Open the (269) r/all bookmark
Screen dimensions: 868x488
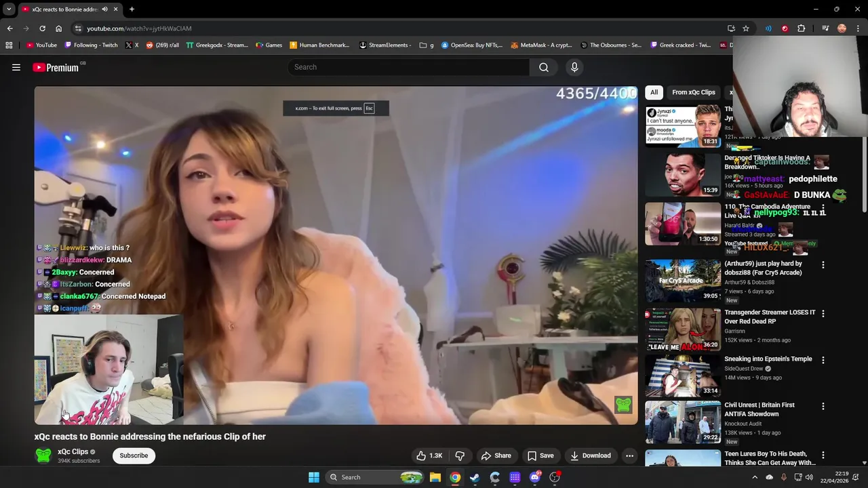tap(162, 45)
